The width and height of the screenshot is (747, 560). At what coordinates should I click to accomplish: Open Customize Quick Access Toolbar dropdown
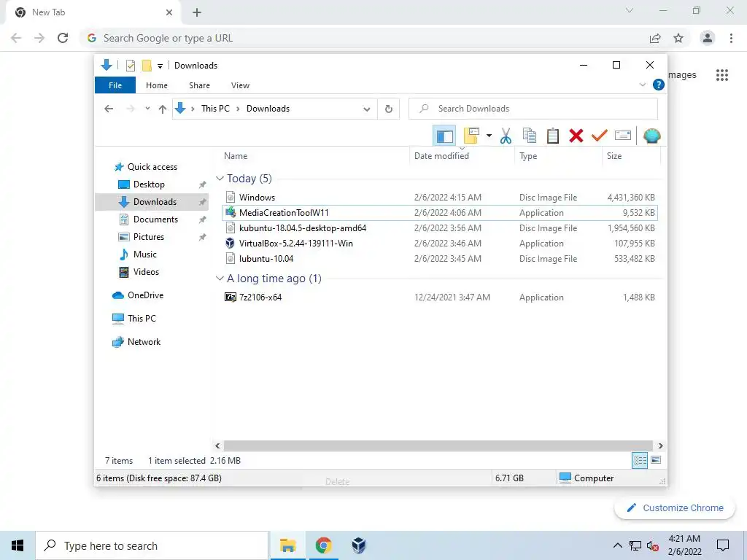pos(160,66)
